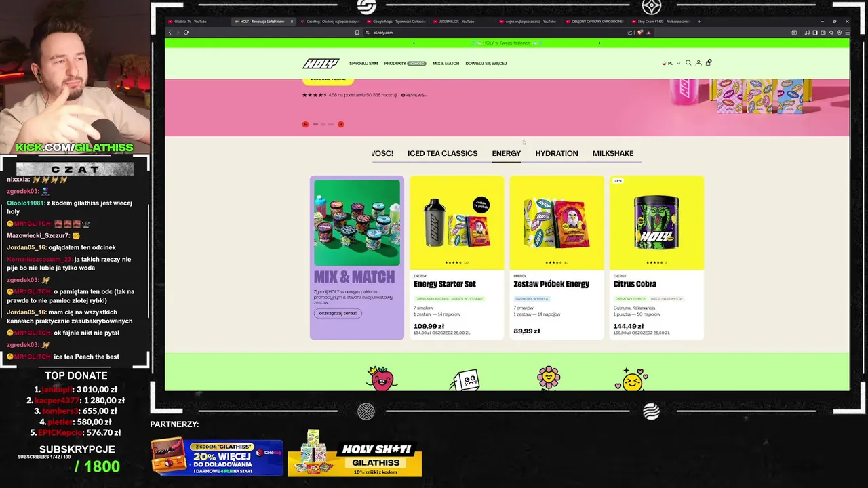This screenshot has height=488, width=868.
Task: Switch to MILKSHAKE category tab
Action: point(613,153)
